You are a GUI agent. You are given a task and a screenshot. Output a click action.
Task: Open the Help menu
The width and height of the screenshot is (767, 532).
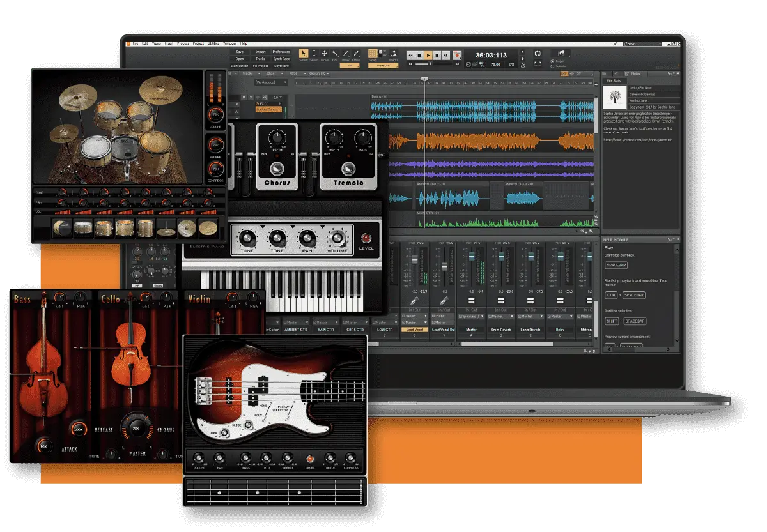244,44
